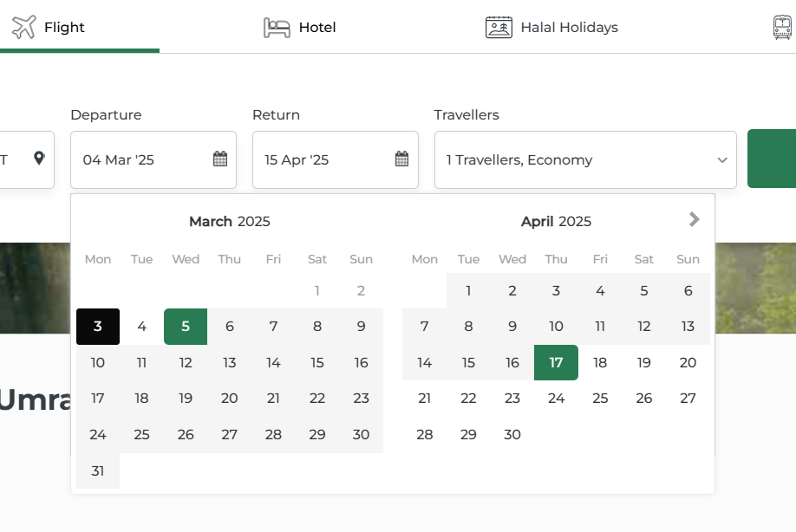Click the bed icon for Hotel
The width and height of the screenshot is (796, 532).
click(x=277, y=28)
